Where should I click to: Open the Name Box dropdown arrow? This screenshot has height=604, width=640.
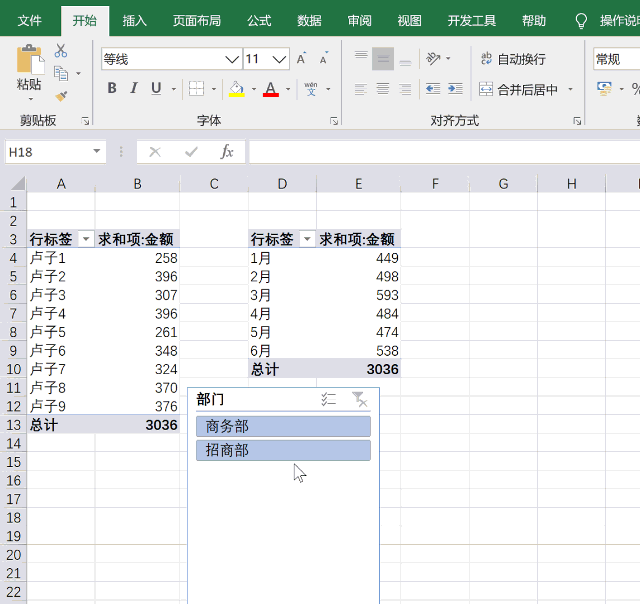97,151
